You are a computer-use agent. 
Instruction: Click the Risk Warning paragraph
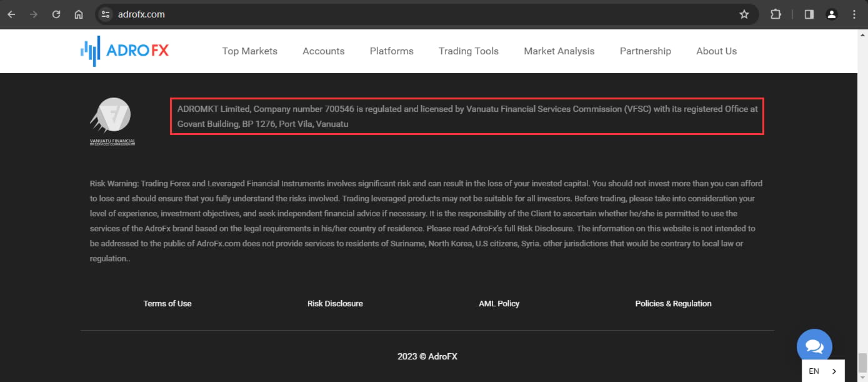coord(426,221)
